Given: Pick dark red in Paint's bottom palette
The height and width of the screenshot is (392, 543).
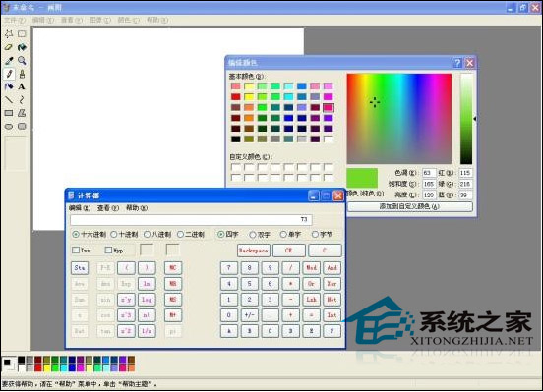Looking at the screenshot, I should tap(38, 360).
